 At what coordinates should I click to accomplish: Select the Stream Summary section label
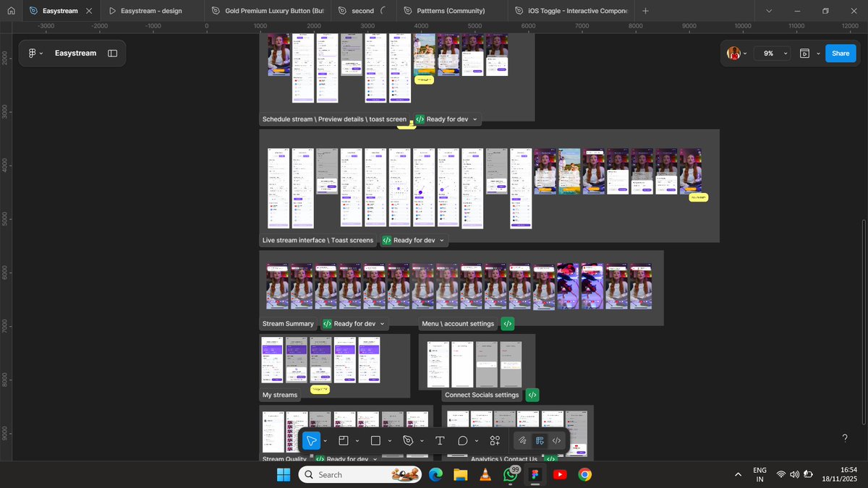(x=288, y=324)
